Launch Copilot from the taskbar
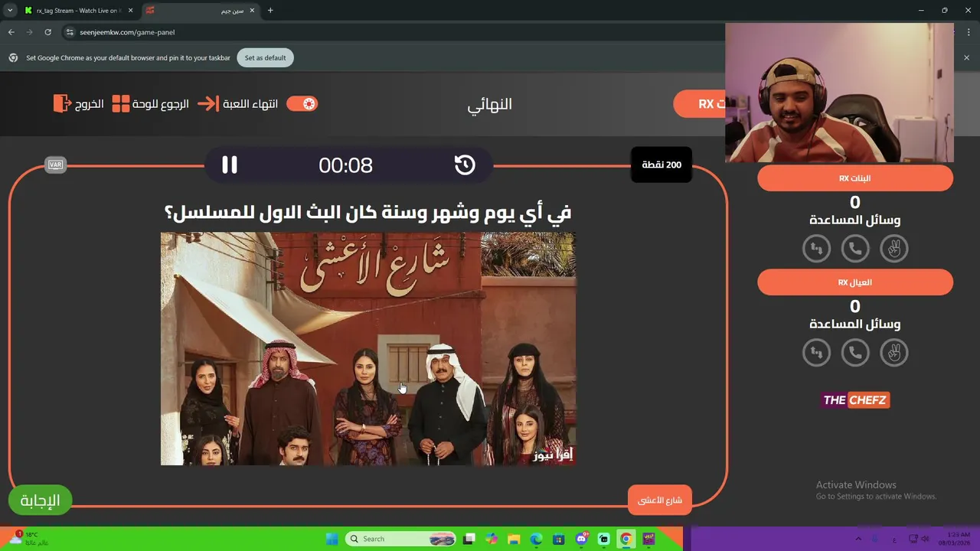Image resolution: width=980 pixels, height=551 pixels. click(x=492, y=539)
